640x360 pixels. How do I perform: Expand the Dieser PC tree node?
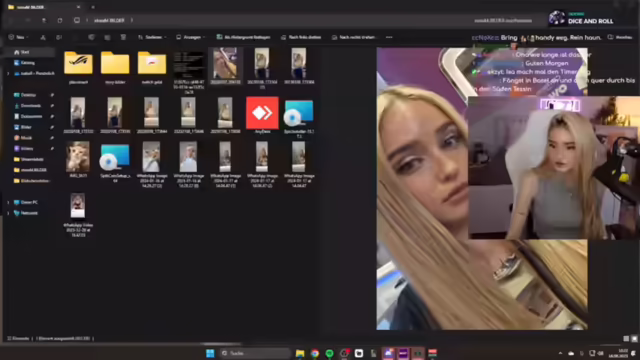point(8,202)
